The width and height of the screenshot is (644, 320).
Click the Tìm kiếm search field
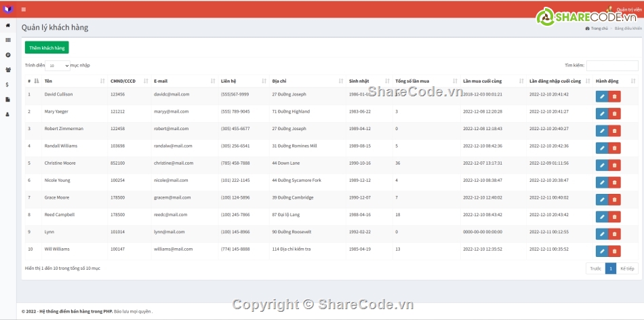(611, 66)
